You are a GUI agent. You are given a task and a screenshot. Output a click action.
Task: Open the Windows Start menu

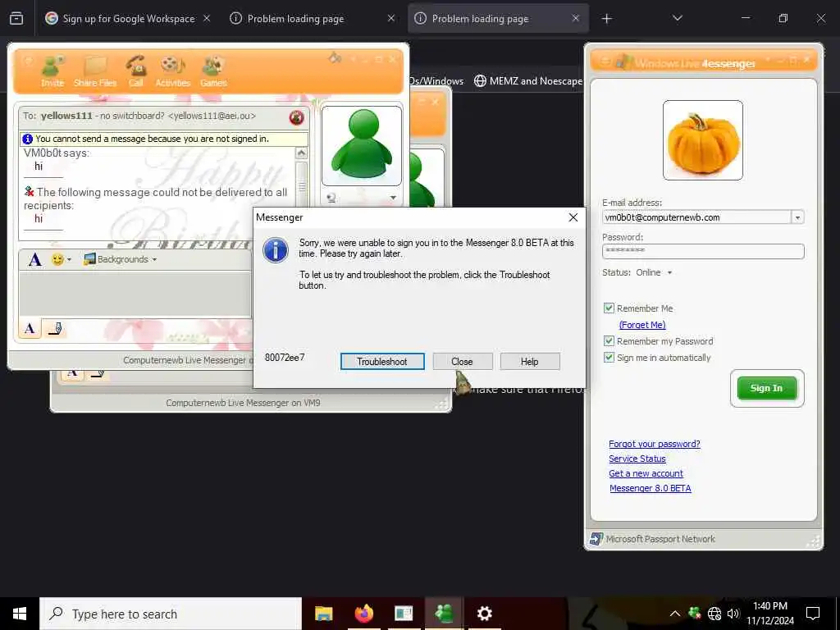[20, 614]
